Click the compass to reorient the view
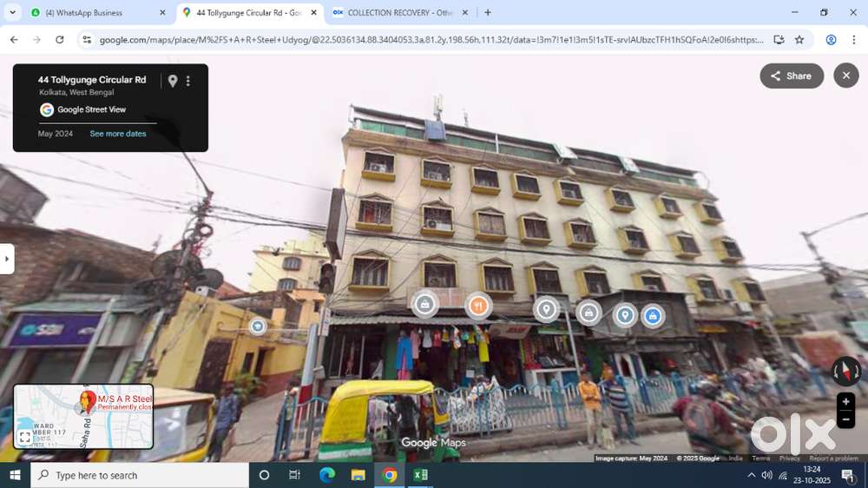 [x=845, y=371]
